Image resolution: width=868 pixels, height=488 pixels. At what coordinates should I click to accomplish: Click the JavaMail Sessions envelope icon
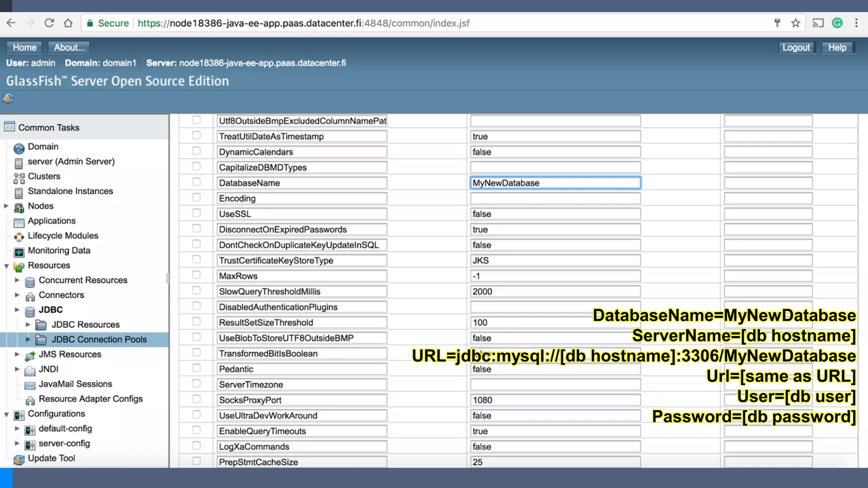[30, 385]
